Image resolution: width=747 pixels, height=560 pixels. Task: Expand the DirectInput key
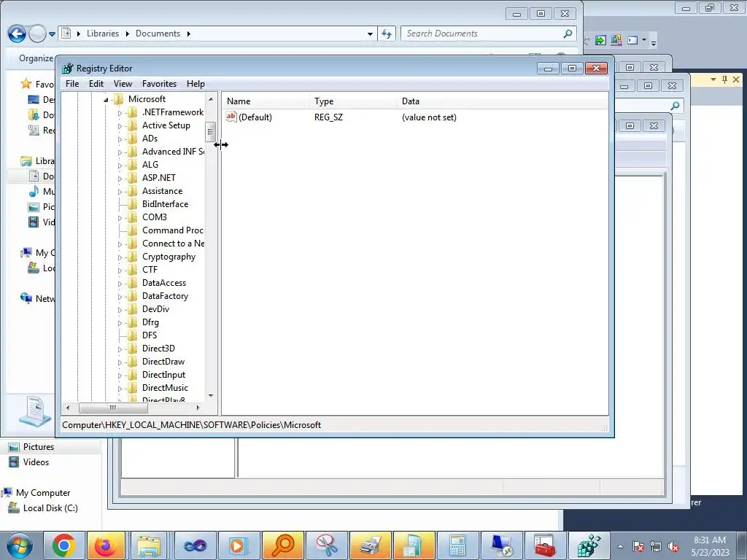click(120, 376)
